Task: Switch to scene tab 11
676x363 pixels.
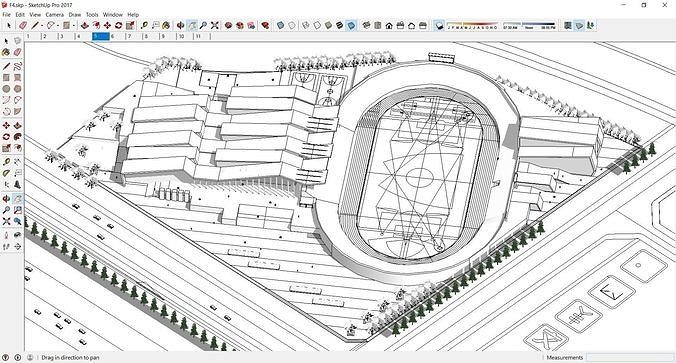Action: 202,36
